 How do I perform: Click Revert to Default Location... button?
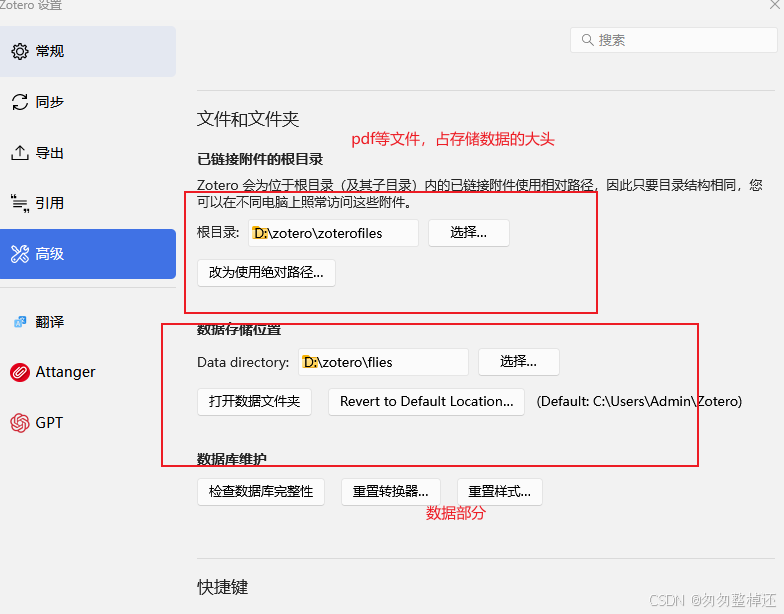[x=426, y=402]
